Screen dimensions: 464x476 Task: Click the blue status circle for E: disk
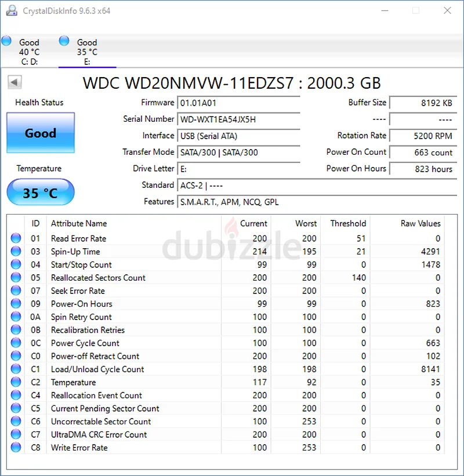(64, 41)
